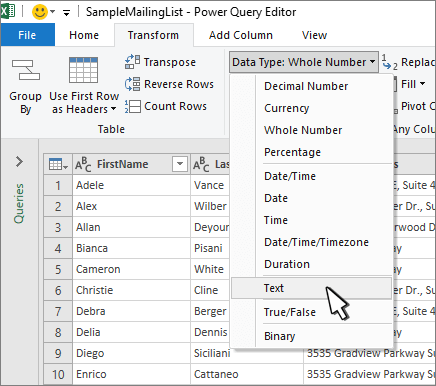Click the Excel application icon
This screenshot has width=436, height=386.
click(7, 11)
